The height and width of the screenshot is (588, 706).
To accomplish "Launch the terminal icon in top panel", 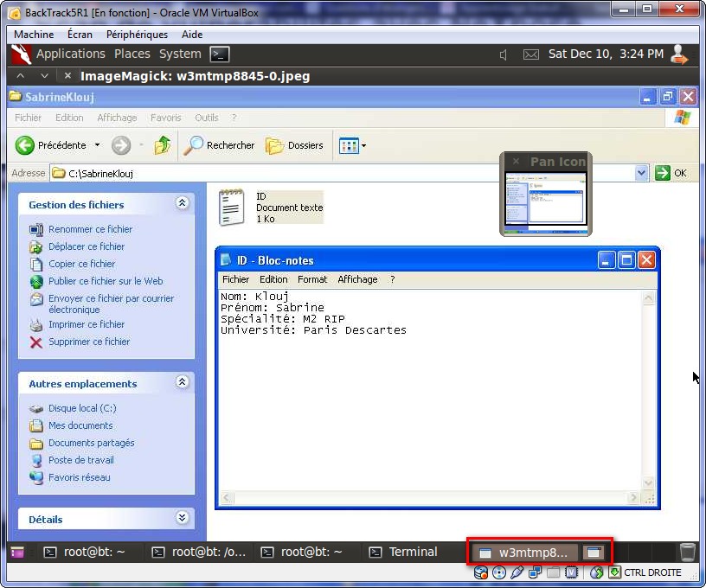I will (x=220, y=54).
